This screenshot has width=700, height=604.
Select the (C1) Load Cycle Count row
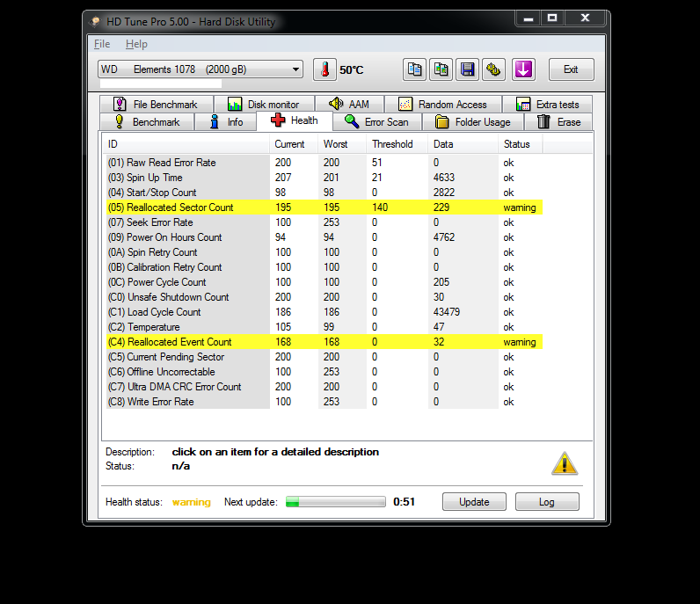pos(324,312)
